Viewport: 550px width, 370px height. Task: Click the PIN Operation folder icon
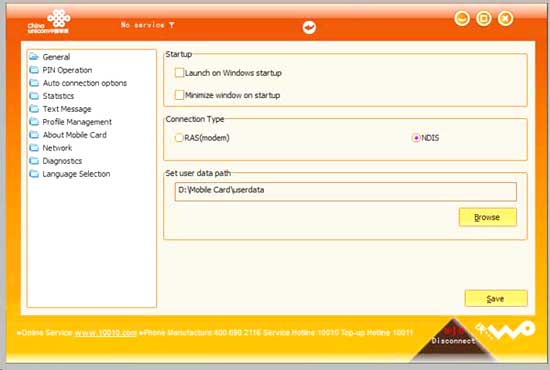34,70
